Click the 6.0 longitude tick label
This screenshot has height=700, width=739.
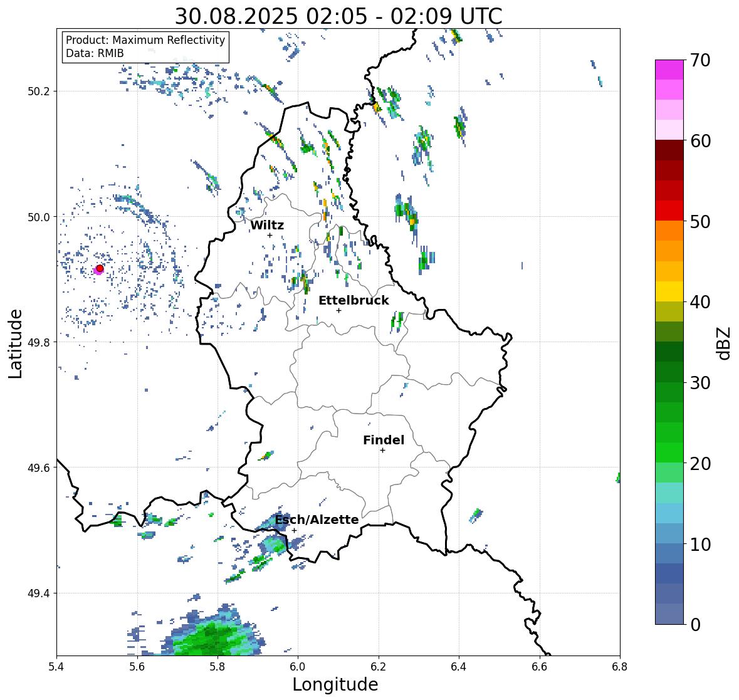[298, 667]
